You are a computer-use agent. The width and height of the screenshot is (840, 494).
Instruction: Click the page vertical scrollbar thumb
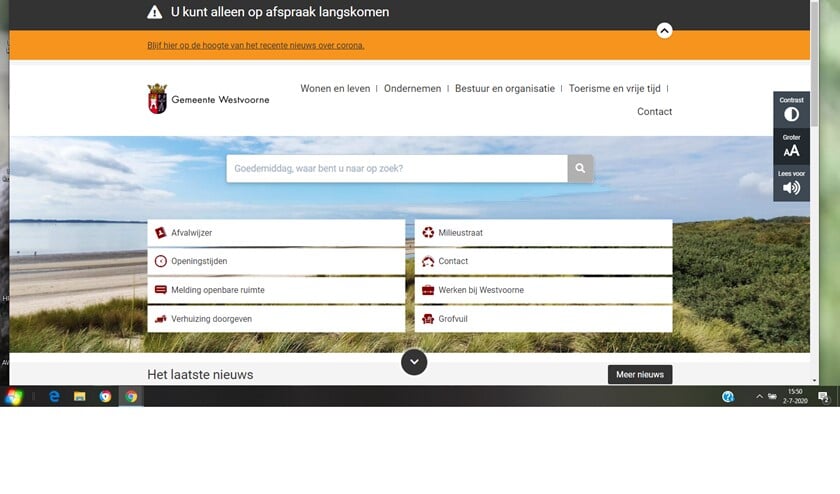click(x=814, y=63)
